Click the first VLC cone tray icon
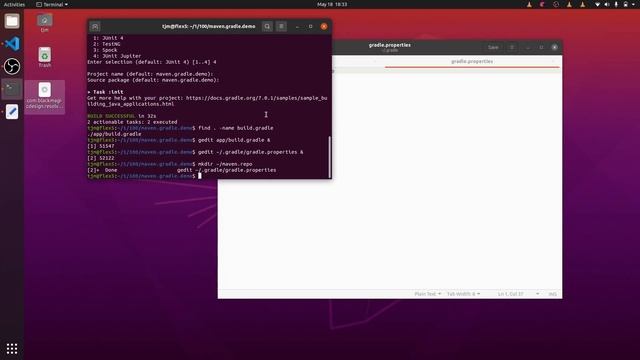640x360 pixels. 529,4
